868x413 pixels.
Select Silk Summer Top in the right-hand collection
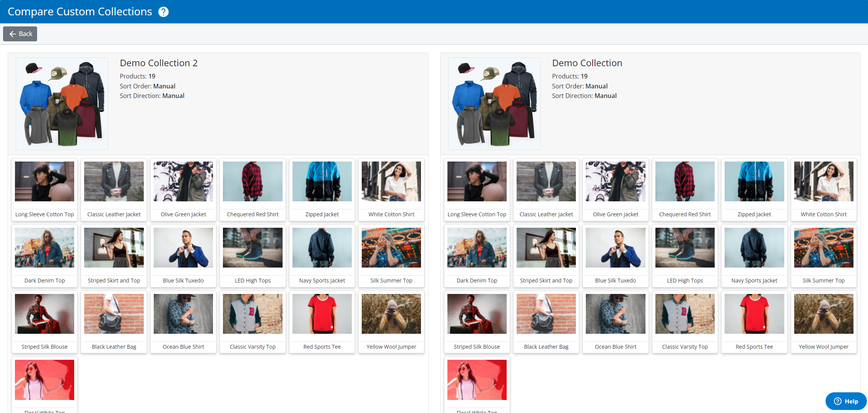point(824,256)
